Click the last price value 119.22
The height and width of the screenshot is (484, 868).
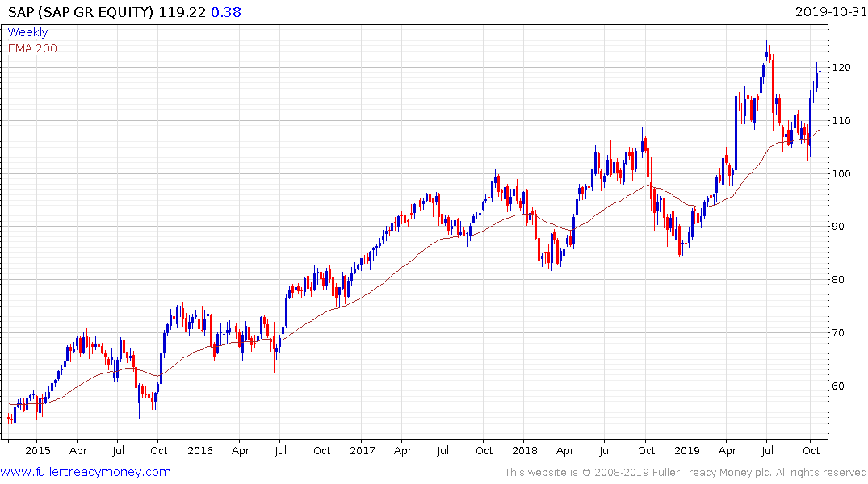pos(182,12)
